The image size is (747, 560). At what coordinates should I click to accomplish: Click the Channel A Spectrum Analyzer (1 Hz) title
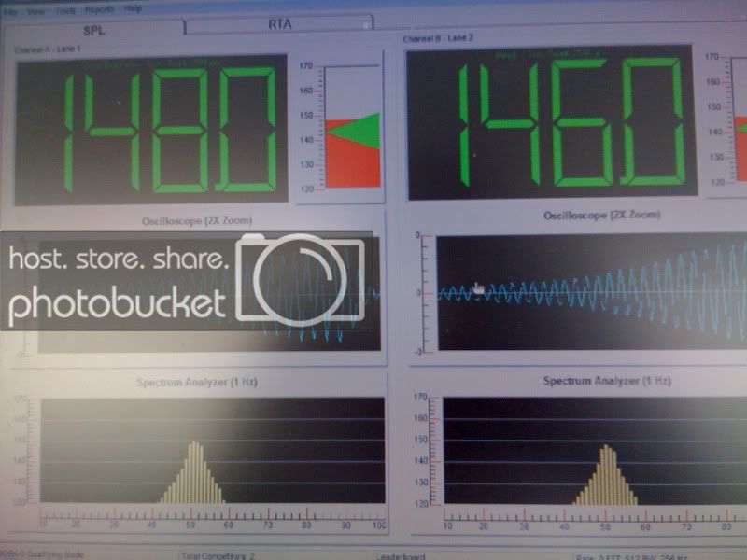click(197, 382)
